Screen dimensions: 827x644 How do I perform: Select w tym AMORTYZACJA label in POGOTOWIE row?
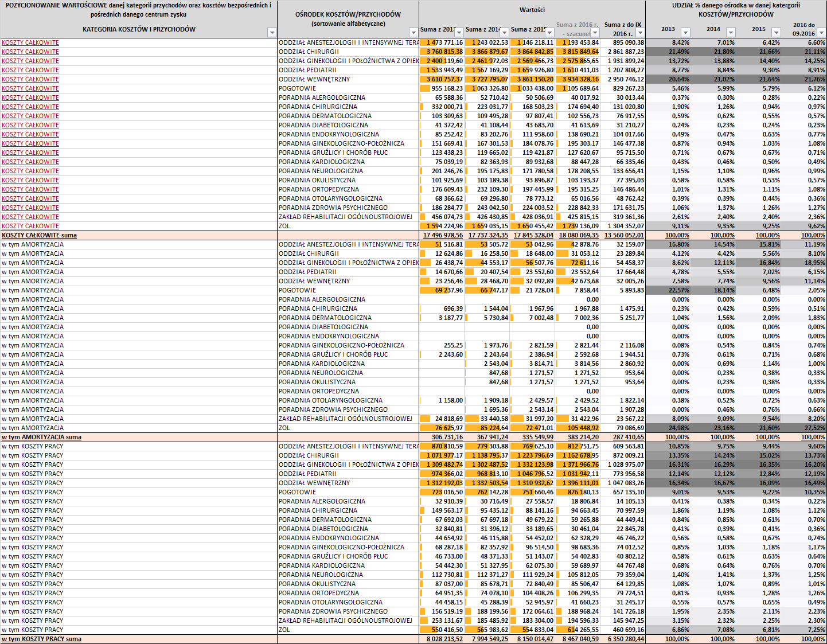pyautogui.click(x=33, y=290)
